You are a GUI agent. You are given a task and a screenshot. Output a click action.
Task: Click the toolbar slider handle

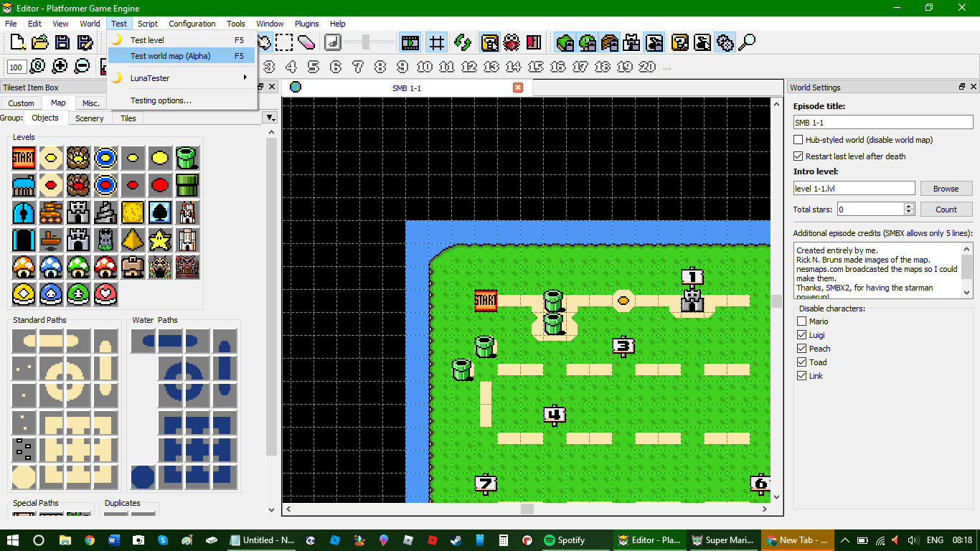click(x=365, y=42)
